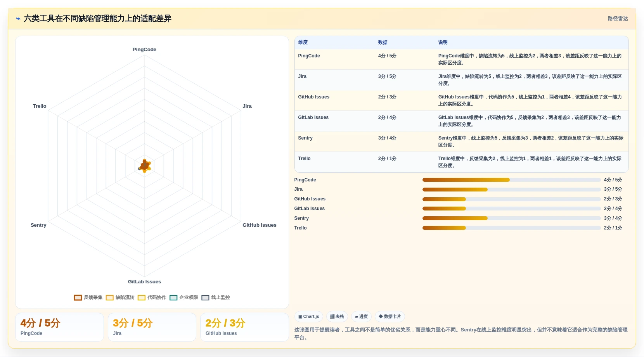Viewport: 644px width, 357px height.
Task: Click the blue wave icon beside the title
Action: pos(18,19)
